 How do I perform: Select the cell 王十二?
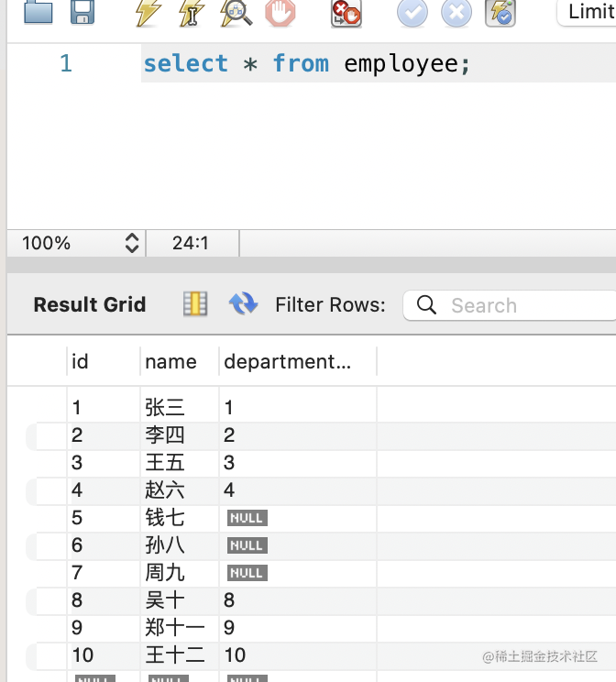(x=180, y=655)
